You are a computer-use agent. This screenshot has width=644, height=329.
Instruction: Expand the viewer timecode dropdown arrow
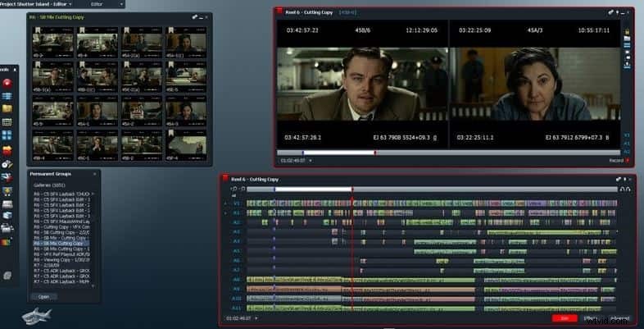tap(313, 161)
